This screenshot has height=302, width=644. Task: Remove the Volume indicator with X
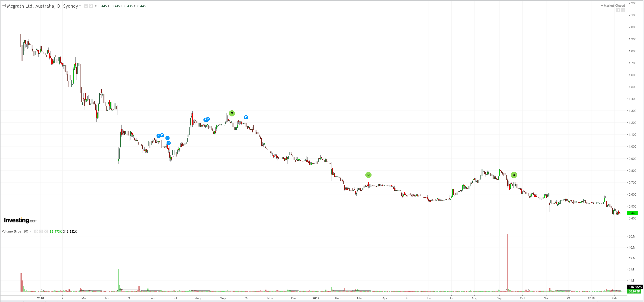(46, 232)
